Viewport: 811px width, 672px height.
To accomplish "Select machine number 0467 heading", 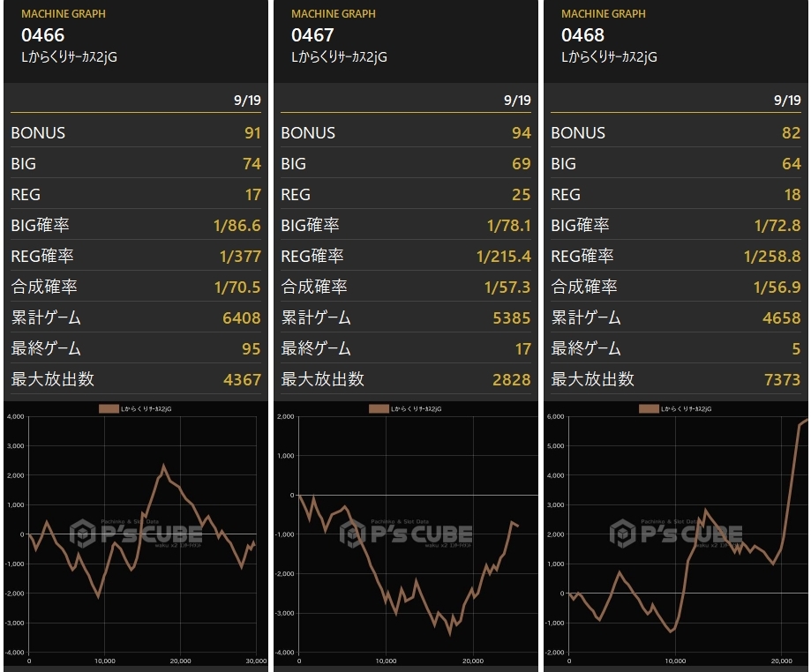I will 313,35.
